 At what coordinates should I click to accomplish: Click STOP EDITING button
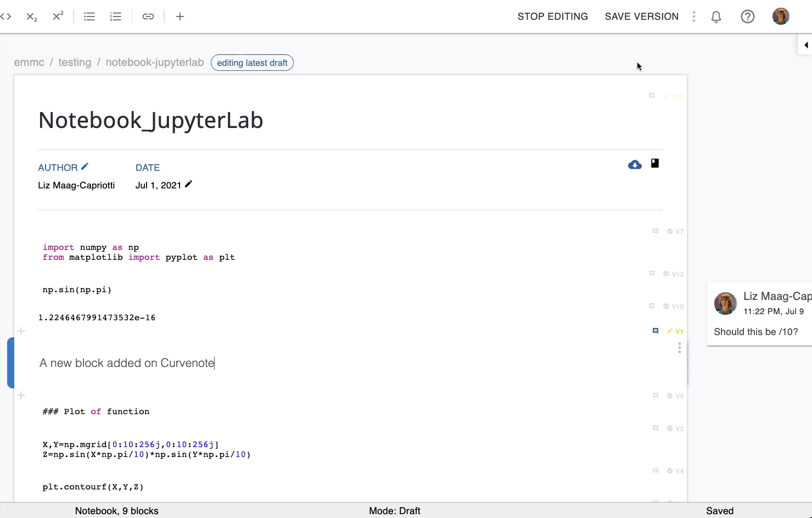click(x=552, y=16)
